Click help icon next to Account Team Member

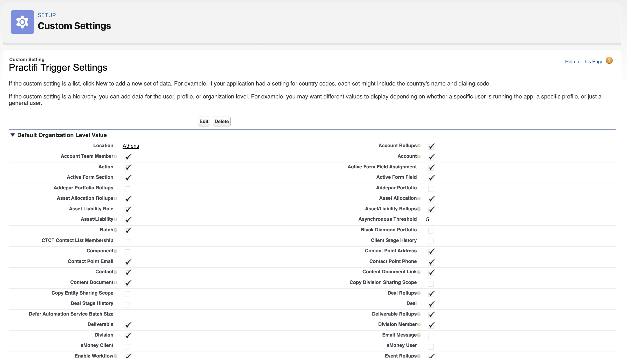(116, 156)
